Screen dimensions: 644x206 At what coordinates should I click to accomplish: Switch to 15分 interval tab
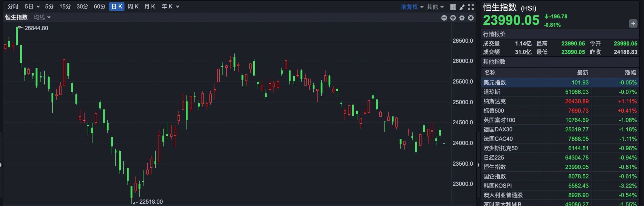65,7
